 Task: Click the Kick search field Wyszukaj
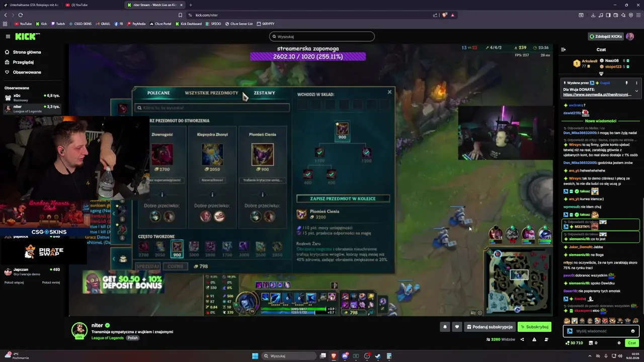coord(322,36)
